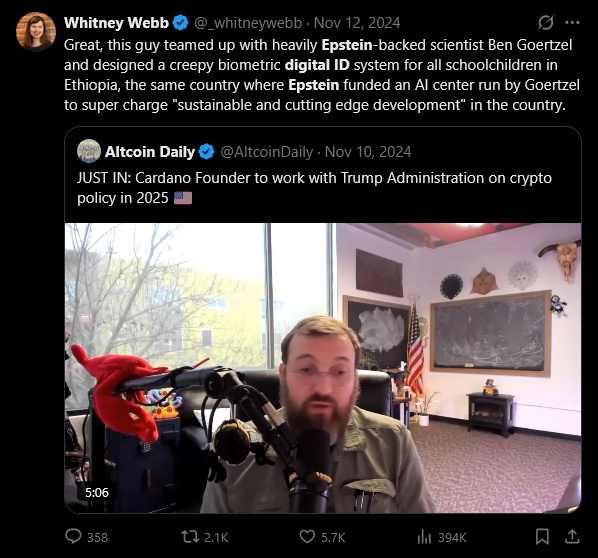Open the Nov 12, 2024 timestamp
This screenshot has height=558, width=598.
click(x=357, y=23)
